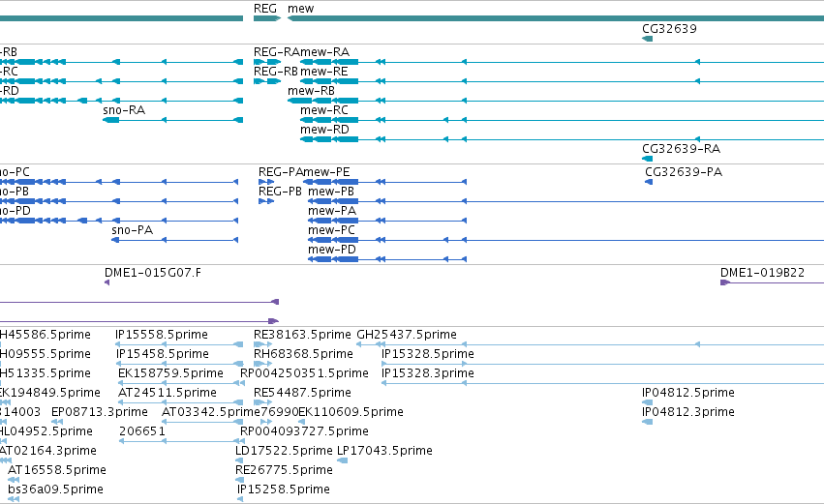Screen dimensions: 824x504
Task: Click the CG32639-PA protein label
Action: coord(684,172)
